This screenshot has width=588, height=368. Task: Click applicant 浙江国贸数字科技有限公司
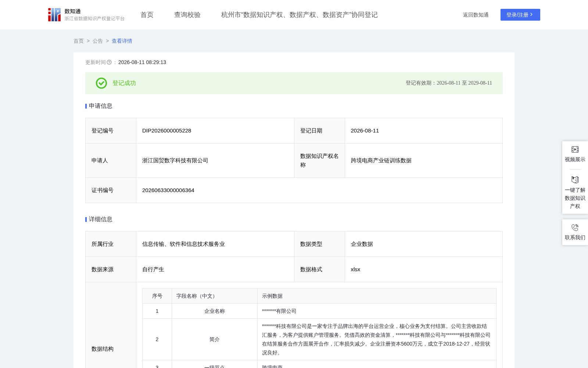(175, 160)
